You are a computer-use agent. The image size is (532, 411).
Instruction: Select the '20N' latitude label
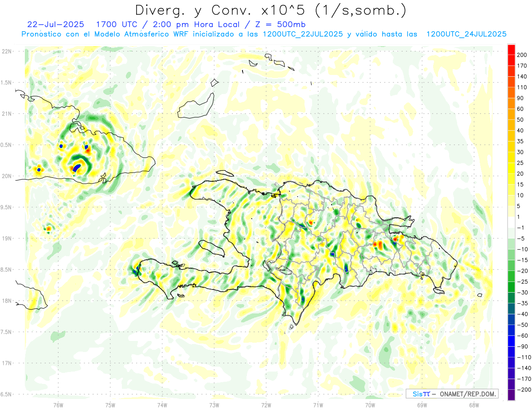click(x=7, y=176)
